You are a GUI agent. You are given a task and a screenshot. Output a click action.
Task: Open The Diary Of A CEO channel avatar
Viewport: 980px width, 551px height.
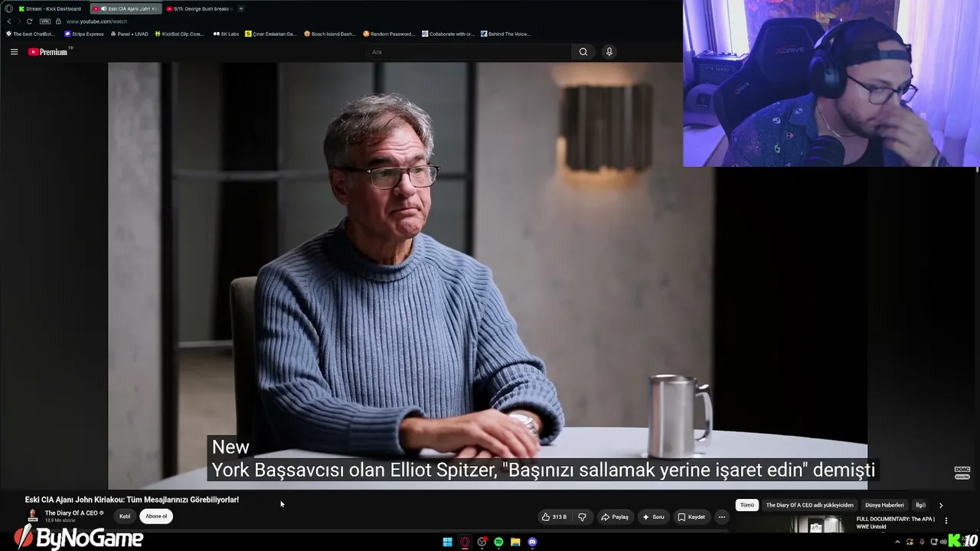(33, 516)
